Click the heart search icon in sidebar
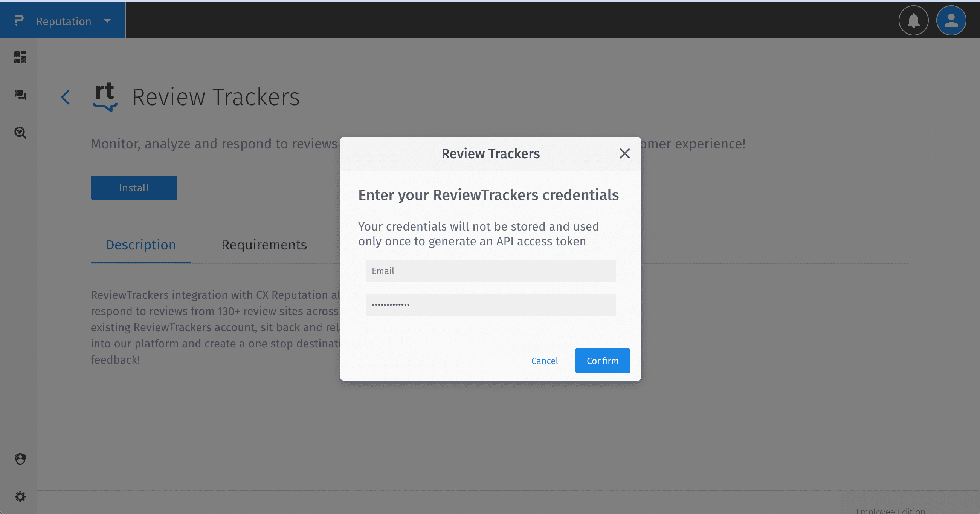The height and width of the screenshot is (514, 980). point(20,133)
